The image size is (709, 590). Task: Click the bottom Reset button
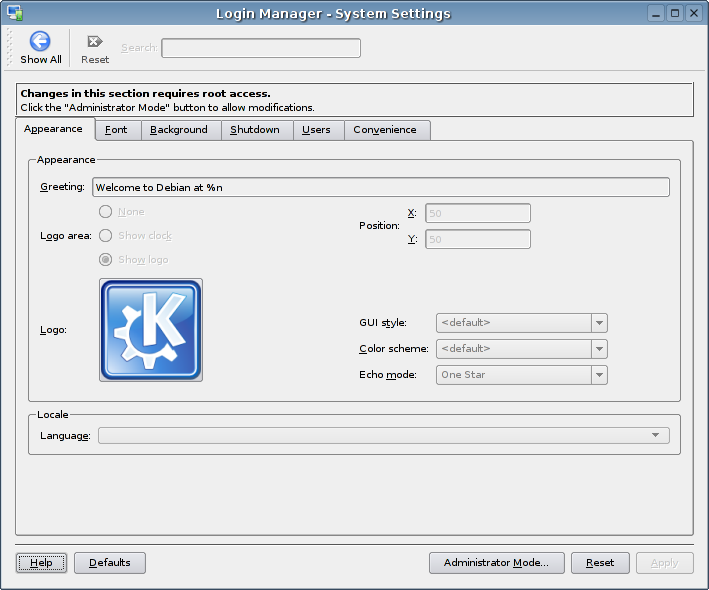coord(600,563)
